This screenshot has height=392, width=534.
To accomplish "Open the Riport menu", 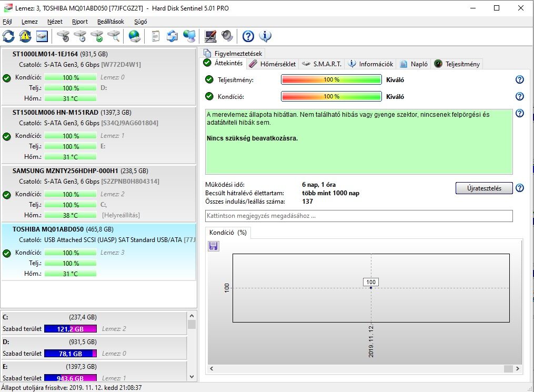I will [x=79, y=22].
